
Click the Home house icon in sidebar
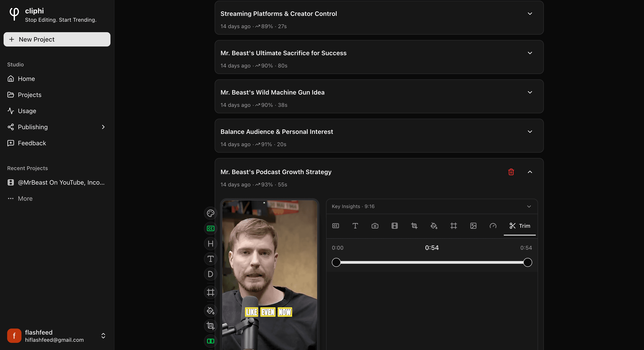(x=11, y=79)
